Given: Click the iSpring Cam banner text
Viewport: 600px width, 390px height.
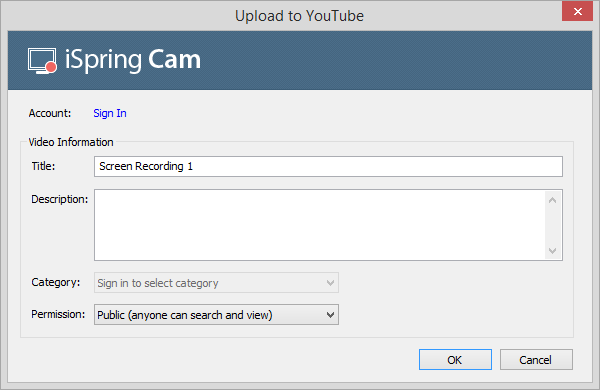Looking at the screenshot, I should pyautogui.click(x=133, y=60).
